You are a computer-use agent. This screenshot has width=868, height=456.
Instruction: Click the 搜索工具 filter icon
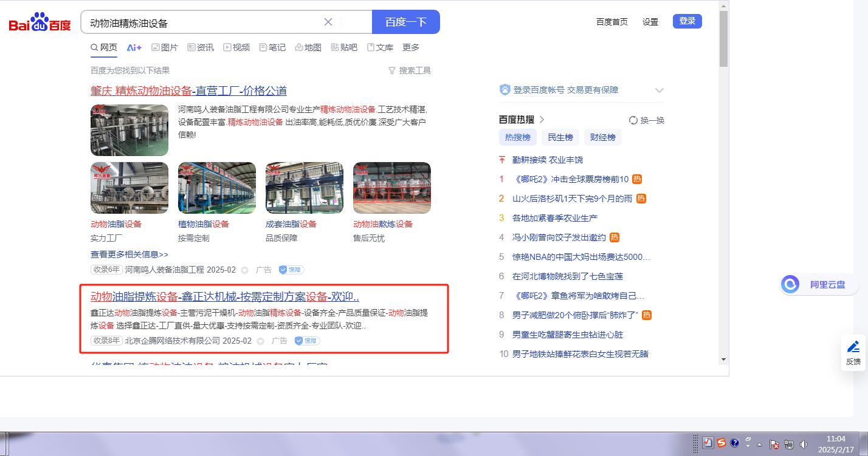(x=391, y=71)
